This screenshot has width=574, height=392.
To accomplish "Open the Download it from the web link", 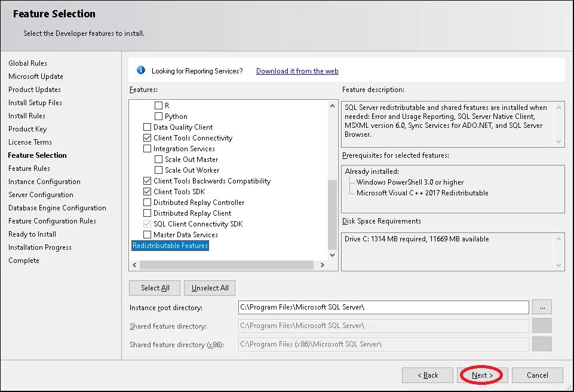I will 297,71.
